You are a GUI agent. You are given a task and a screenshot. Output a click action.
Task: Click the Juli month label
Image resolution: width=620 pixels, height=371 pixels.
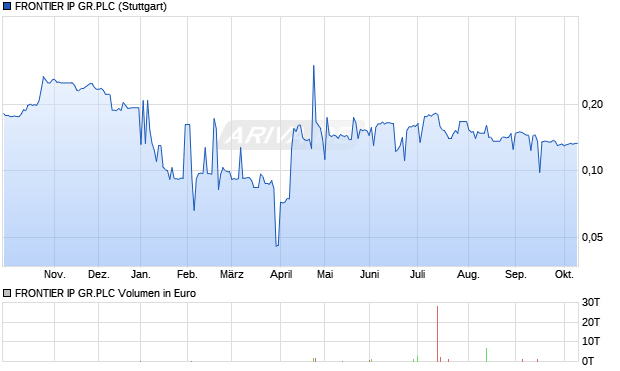click(418, 274)
